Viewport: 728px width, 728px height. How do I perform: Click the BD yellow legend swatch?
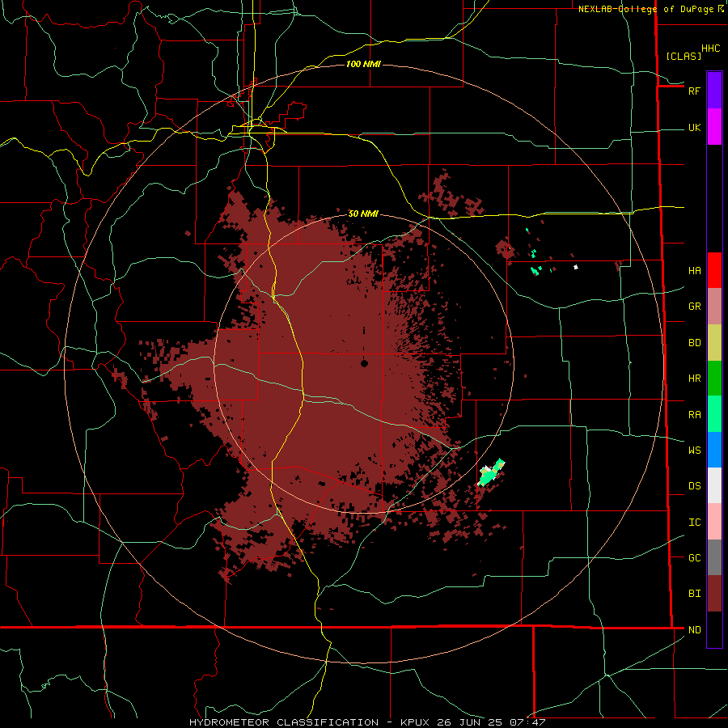tap(714, 342)
